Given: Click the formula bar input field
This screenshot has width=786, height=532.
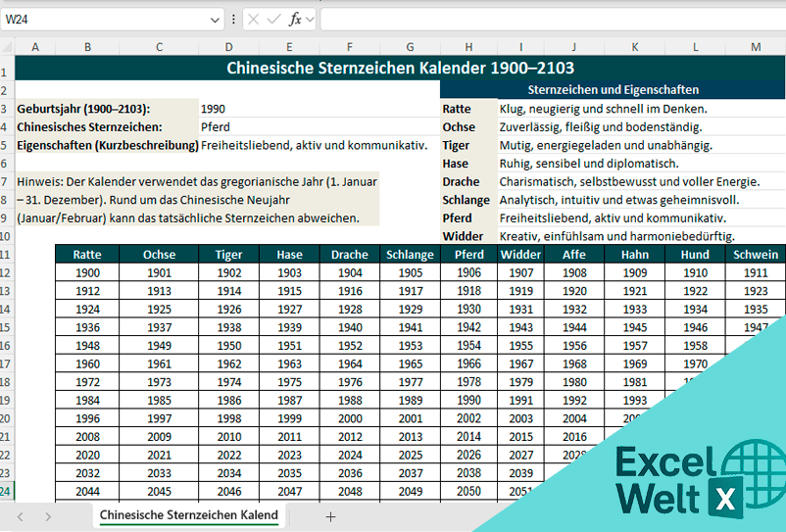Looking at the screenshot, I should pyautogui.click(x=549, y=19).
